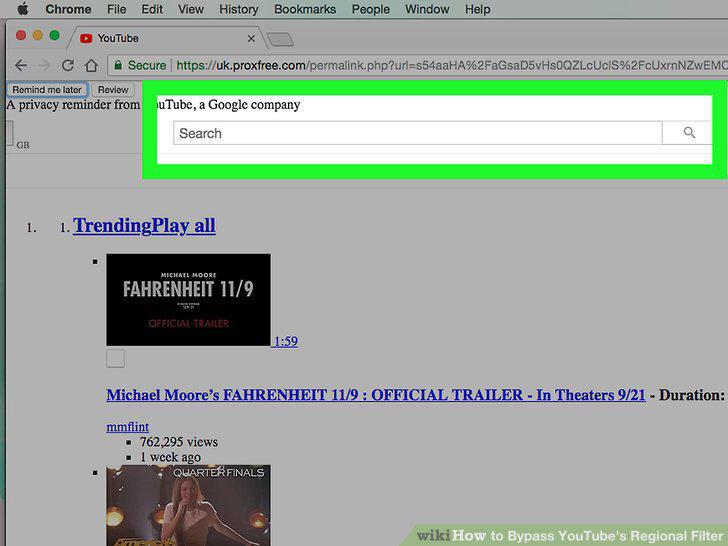Click into the YouTube Search field
The width and height of the screenshot is (728, 546).
point(417,133)
